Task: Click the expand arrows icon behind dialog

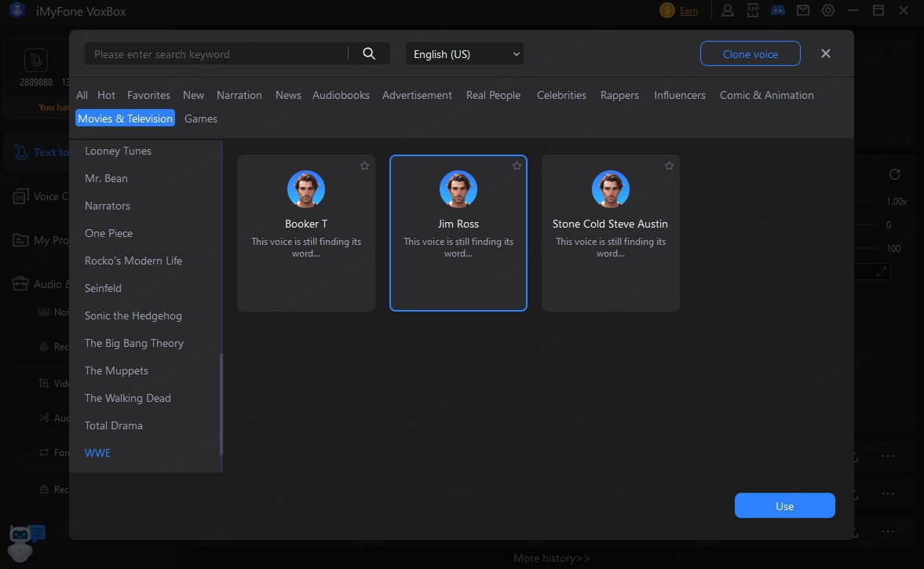Action: pyautogui.click(x=881, y=272)
